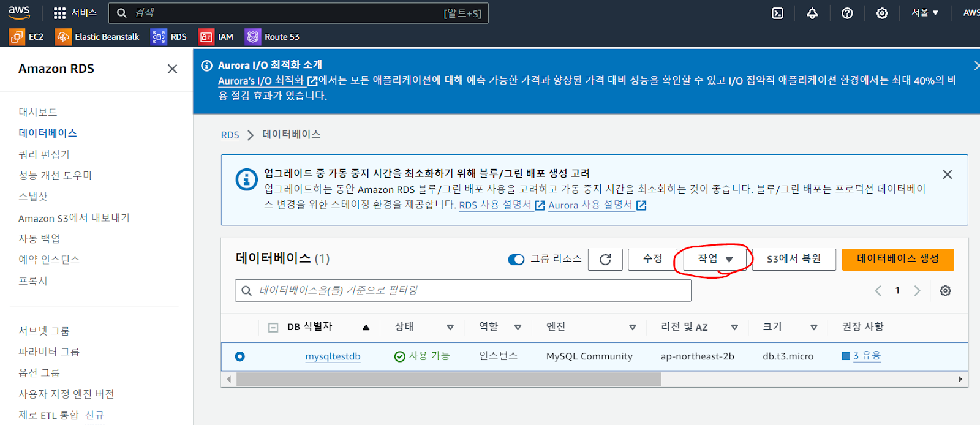Follow the Aurora's I/O 최적화 link

262,80
